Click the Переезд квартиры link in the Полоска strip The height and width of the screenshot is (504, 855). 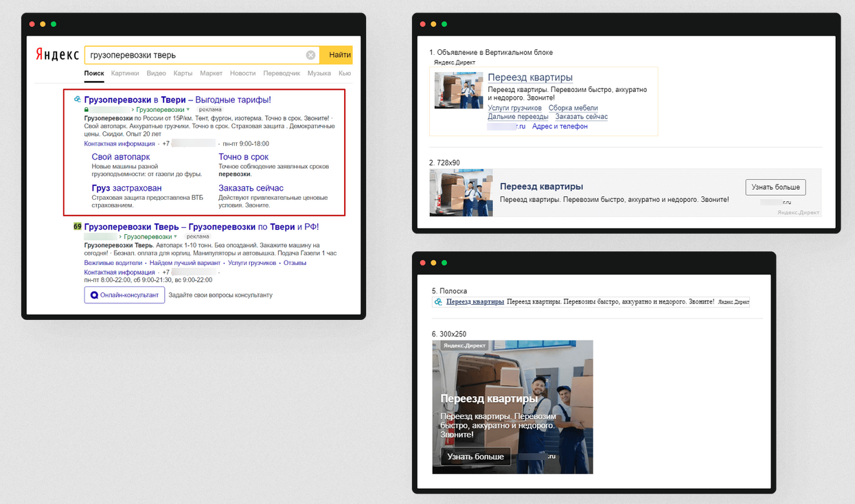coord(475,301)
